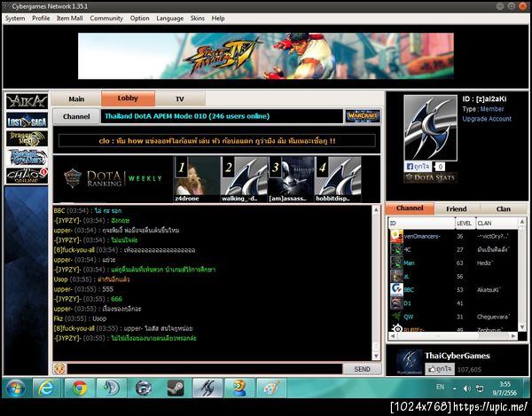Viewport: 532px width, 416px height.
Task: Click inside the chat message input field
Action: coord(205,369)
